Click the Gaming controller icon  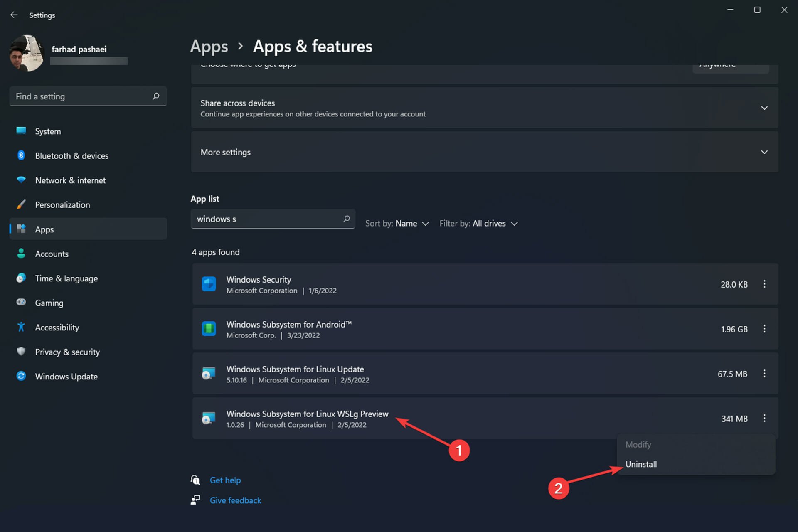(x=21, y=302)
